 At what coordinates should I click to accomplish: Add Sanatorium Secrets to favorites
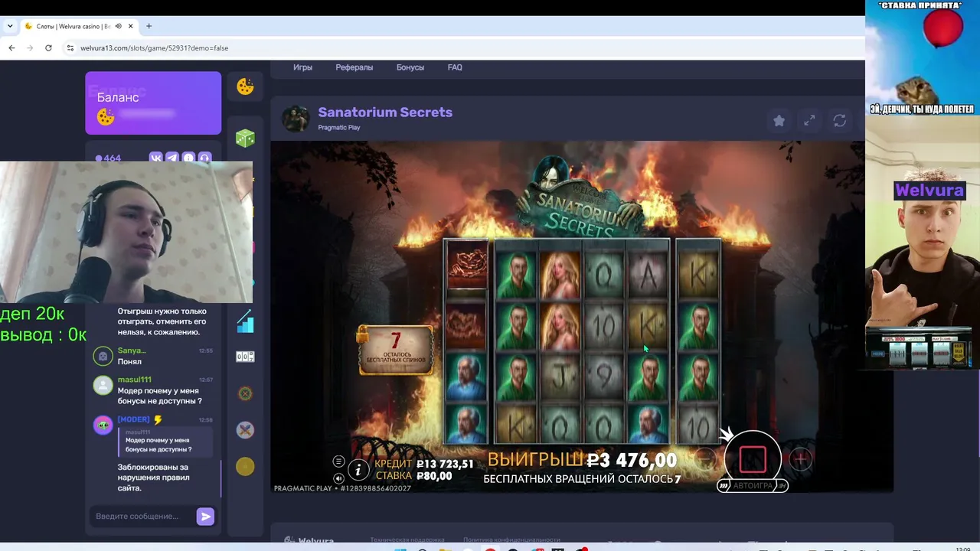[779, 120]
